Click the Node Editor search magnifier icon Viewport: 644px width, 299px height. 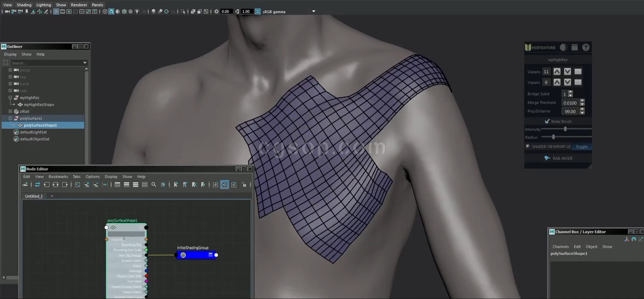click(x=154, y=185)
